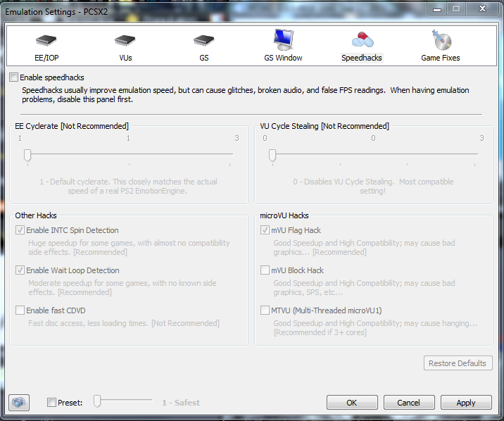Switch to the GS Window tab label
This screenshot has width=504, height=421.
pyautogui.click(x=283, y=58)
